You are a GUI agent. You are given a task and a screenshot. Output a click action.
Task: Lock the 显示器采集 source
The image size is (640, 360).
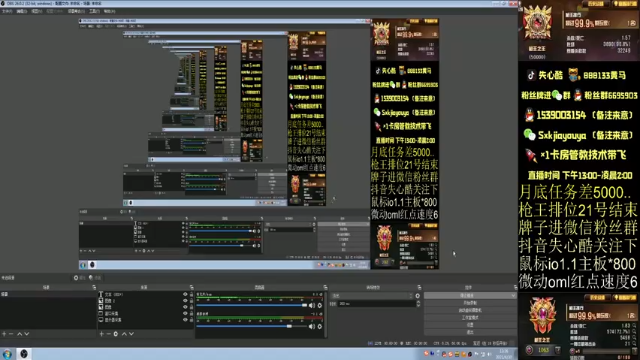[191, 320]
